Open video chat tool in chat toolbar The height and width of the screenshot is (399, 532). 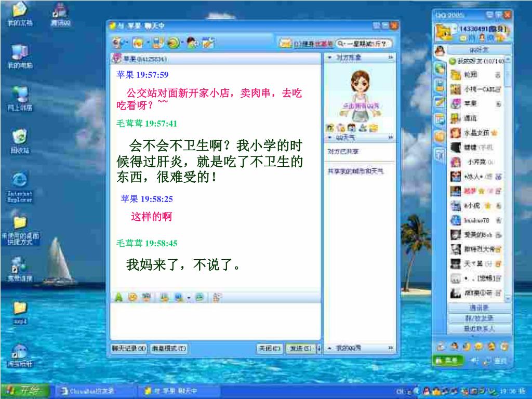click(x=117, y=43)
